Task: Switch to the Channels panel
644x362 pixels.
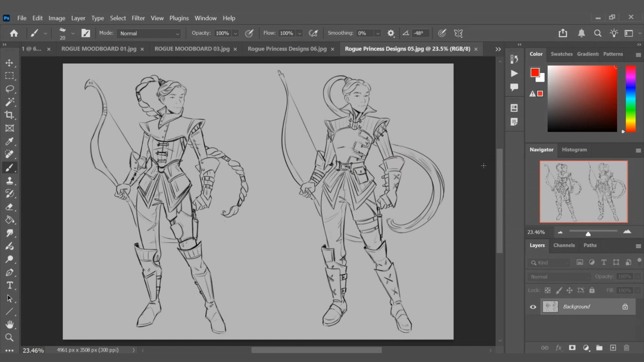Action: pos(564,245)
